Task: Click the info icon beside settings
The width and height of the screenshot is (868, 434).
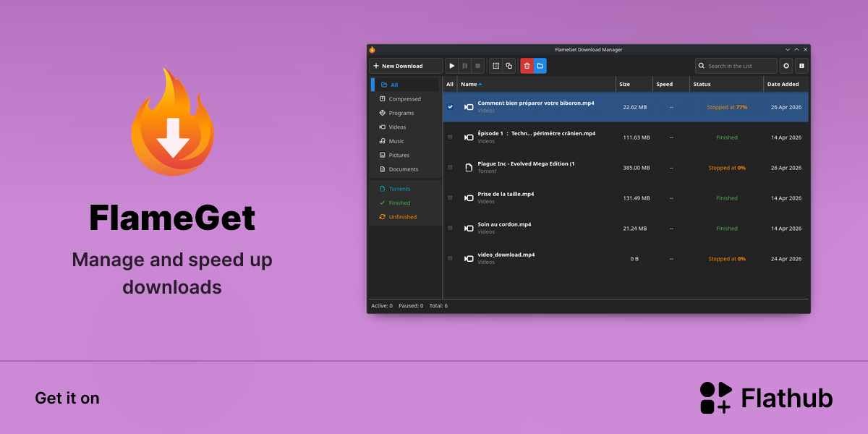Action: pyautogui.click(x=801, y=66)
